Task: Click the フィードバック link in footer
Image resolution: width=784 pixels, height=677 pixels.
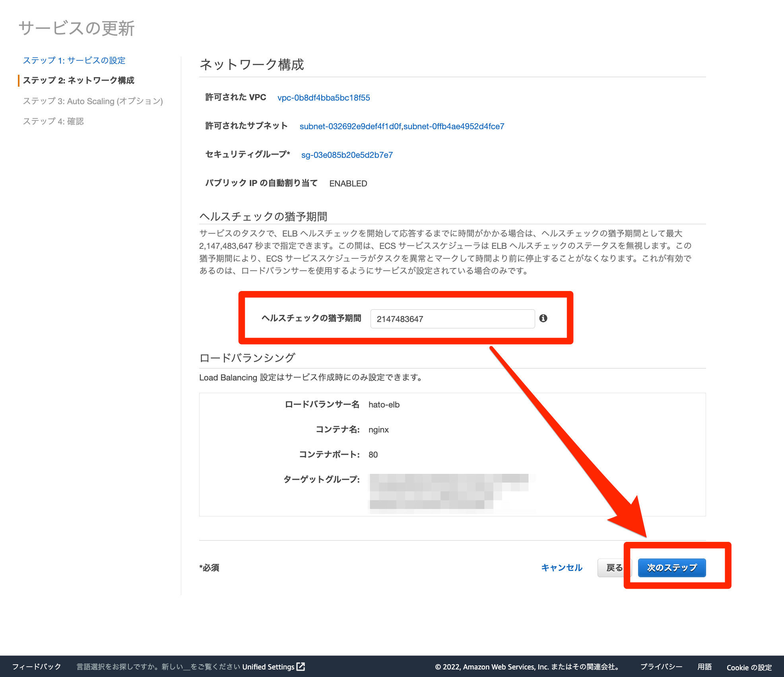Action: pos(37,667)
